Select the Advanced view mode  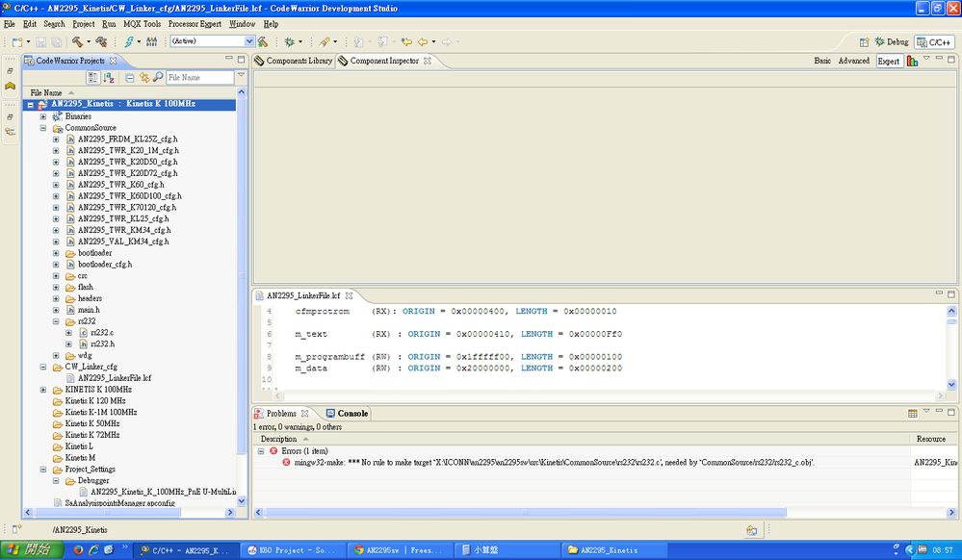coord(853,61)
